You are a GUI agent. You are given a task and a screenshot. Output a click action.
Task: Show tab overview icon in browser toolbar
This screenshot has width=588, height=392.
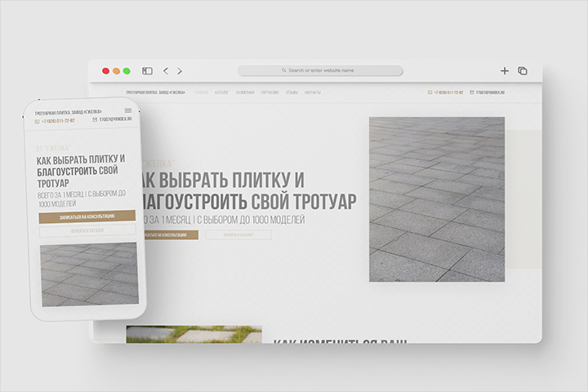click(x=523, y=70)
